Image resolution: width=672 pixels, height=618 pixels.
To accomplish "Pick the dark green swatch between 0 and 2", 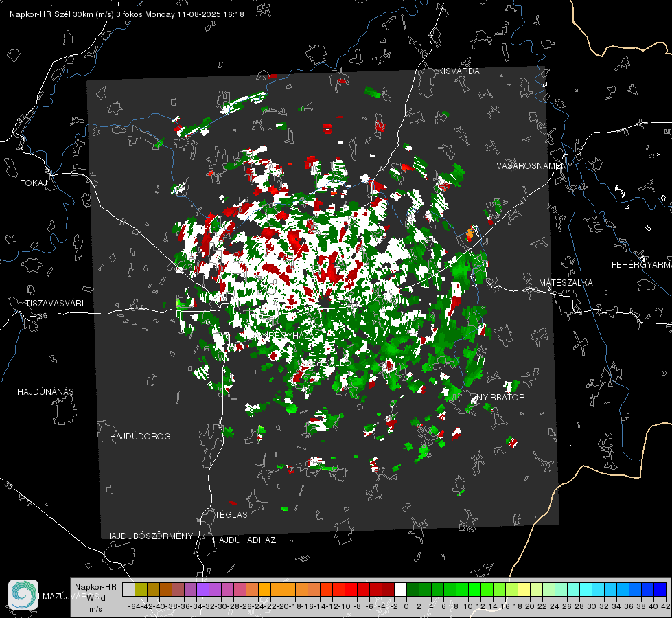I will [x=413, y=589].
